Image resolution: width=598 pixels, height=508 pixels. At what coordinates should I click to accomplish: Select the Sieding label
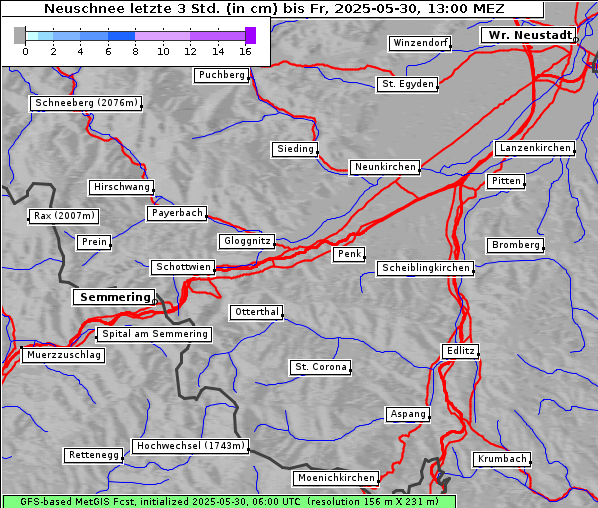click(x=295, y=149)
